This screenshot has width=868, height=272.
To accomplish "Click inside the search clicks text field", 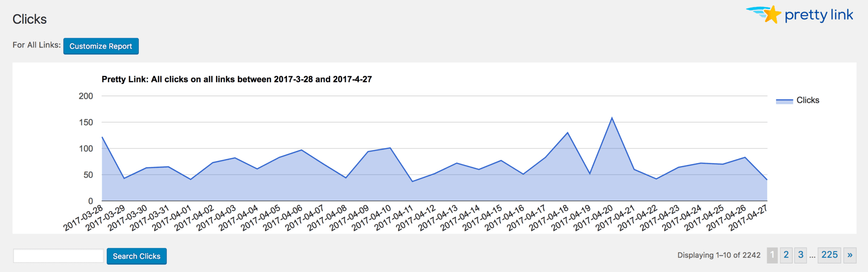I will (x=57, y=255).
